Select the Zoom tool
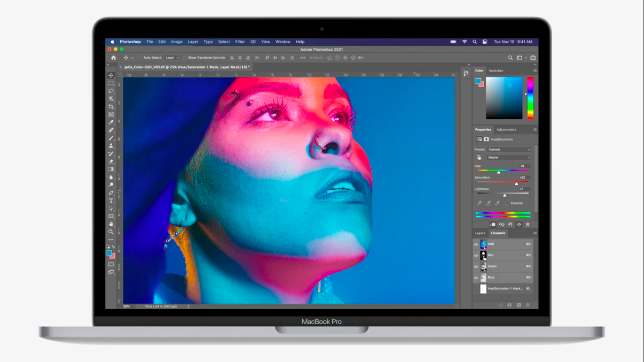The height and width of the screenshot is (362, 644). [111, 231]
